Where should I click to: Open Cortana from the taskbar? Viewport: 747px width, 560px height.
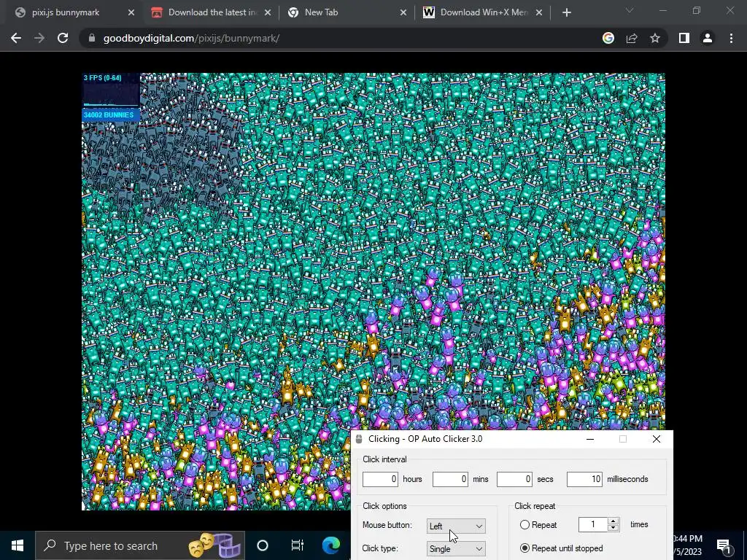click(263, 545)
